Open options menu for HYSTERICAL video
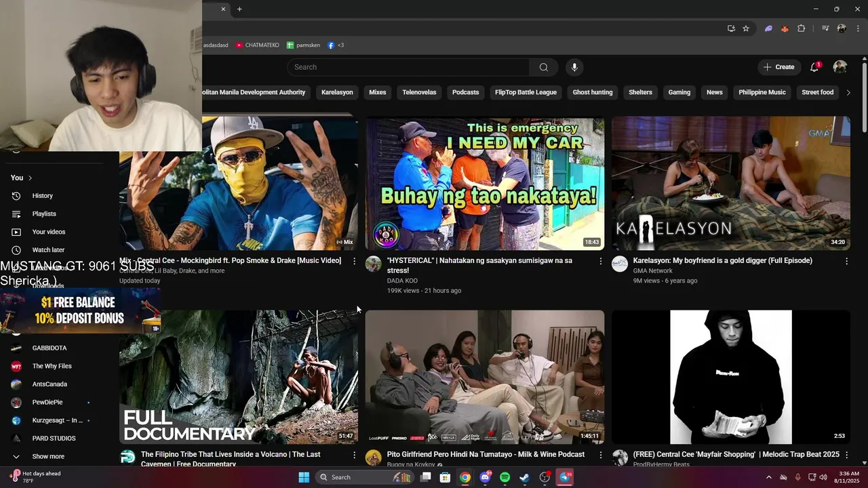The width and height of the screenshot is (868, 488). 600,261
